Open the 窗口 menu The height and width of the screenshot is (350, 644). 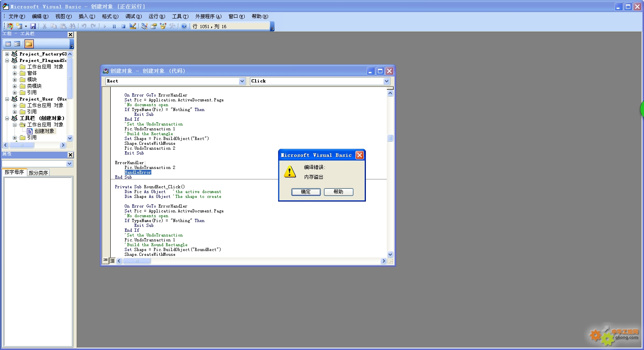pos(237,16)
